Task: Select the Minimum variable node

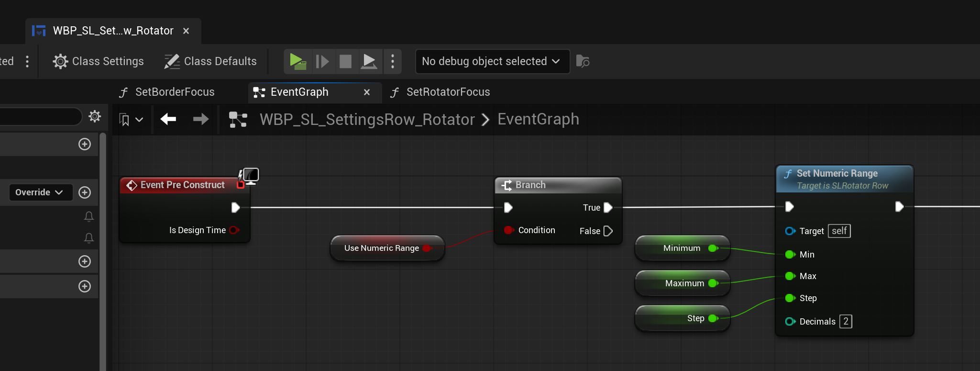Action: coord(683,248)
